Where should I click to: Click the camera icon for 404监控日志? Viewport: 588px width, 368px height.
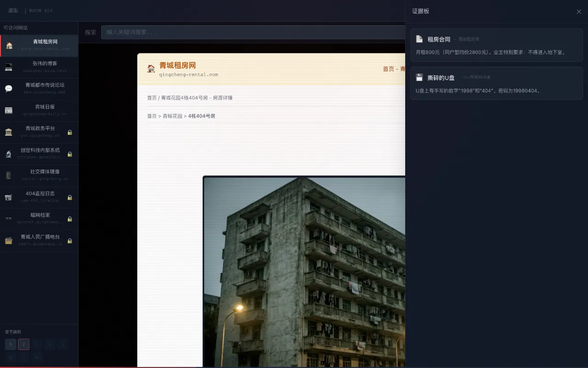coord(9,197)
